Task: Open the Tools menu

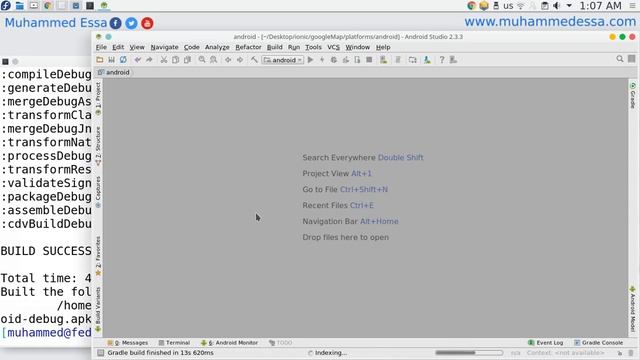Action: [313, 47]
